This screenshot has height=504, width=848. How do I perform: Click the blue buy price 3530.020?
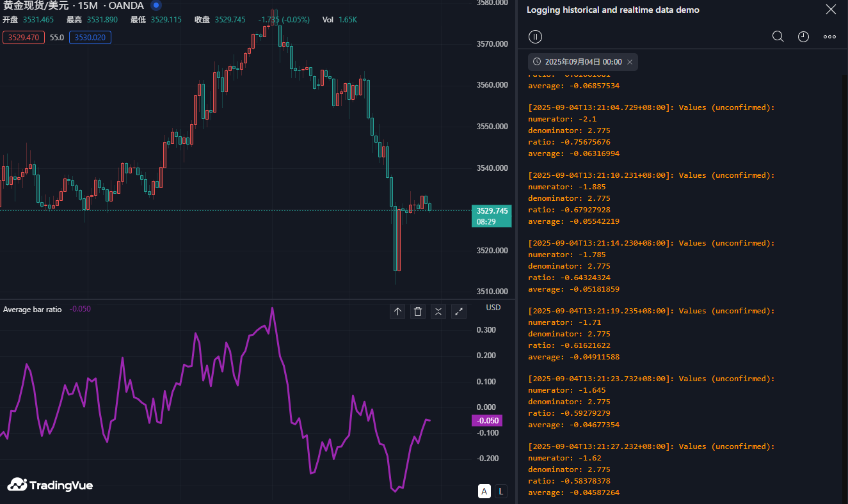(90, 38)
